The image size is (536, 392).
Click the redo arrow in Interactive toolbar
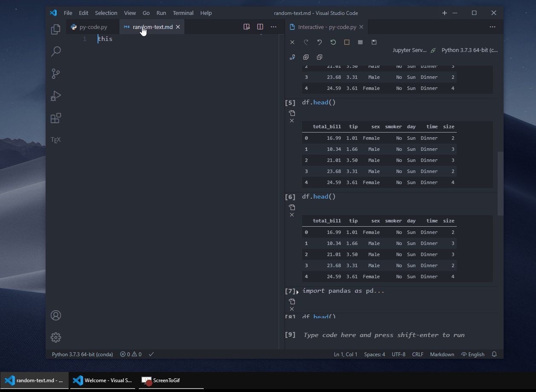coord(306,42)
